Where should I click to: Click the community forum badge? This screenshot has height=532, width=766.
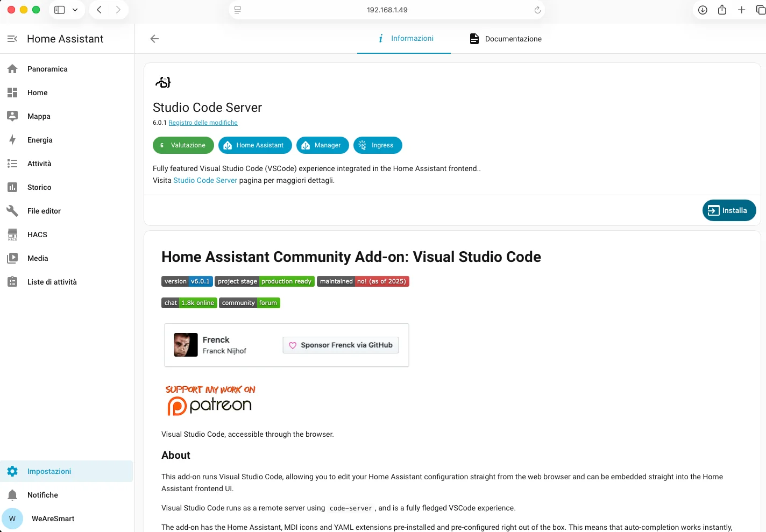250,303
